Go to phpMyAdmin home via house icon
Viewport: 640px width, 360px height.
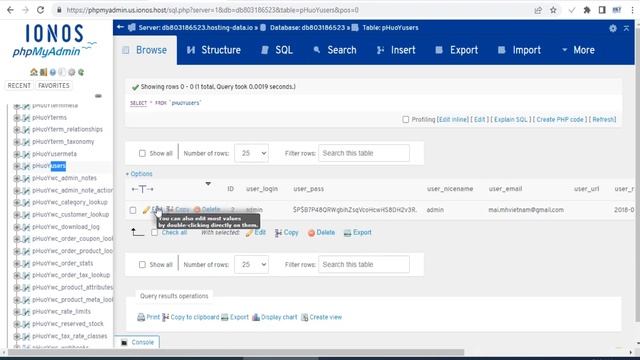pos(33,72)
